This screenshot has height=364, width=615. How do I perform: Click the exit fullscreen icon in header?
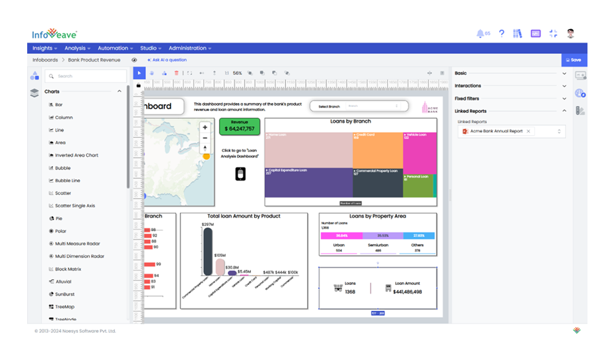(553, 33)
